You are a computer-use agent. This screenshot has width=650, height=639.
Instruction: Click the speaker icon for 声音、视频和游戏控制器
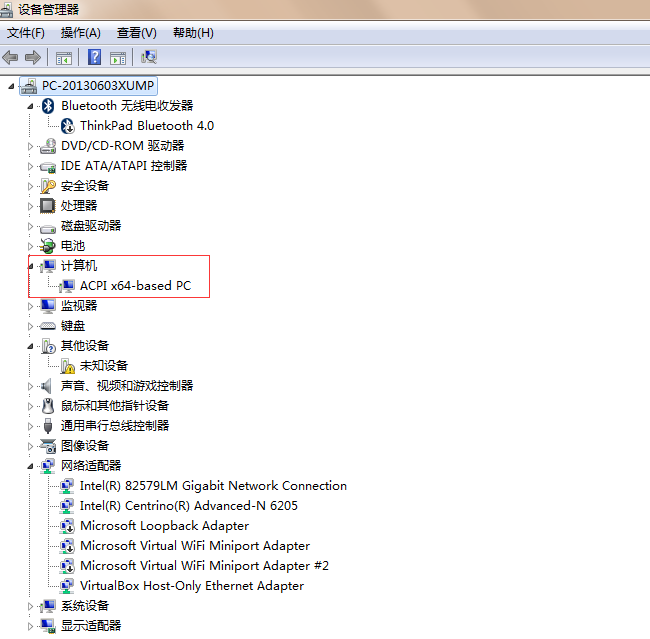pyautogui.click(x=47, y=386)
